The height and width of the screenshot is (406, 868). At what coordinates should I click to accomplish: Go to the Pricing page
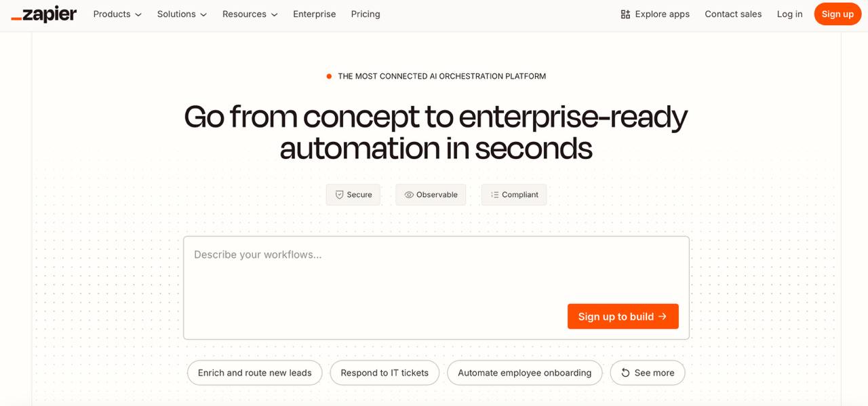pyautogui.click(x=366, y=14)
